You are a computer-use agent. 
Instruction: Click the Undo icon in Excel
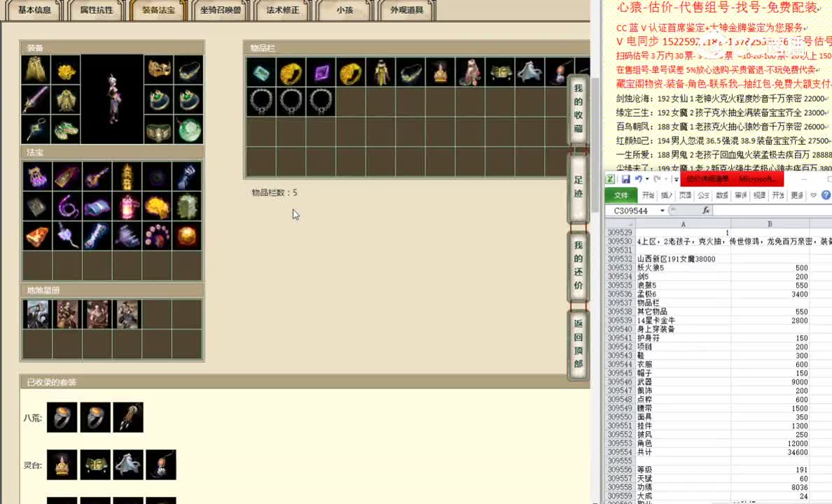[x=639, y=179]
